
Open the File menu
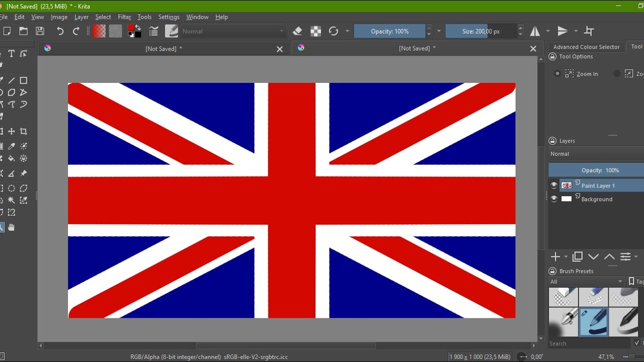4,17
